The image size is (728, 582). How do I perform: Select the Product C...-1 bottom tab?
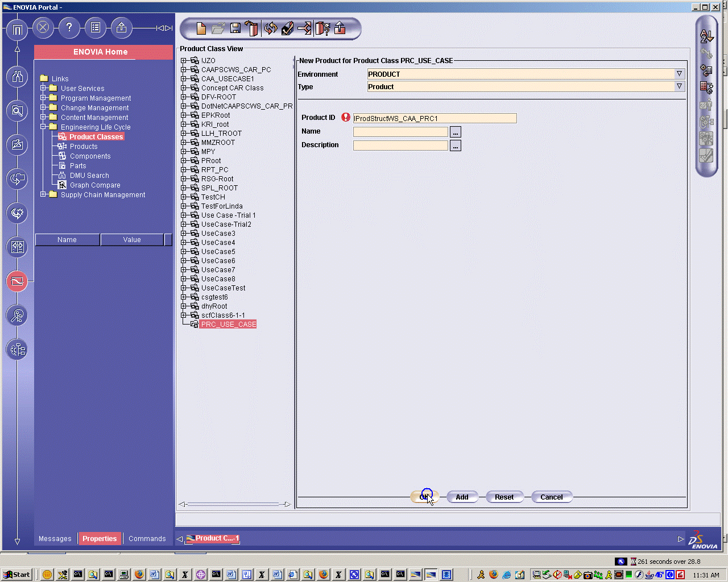(x=213, y=538)
